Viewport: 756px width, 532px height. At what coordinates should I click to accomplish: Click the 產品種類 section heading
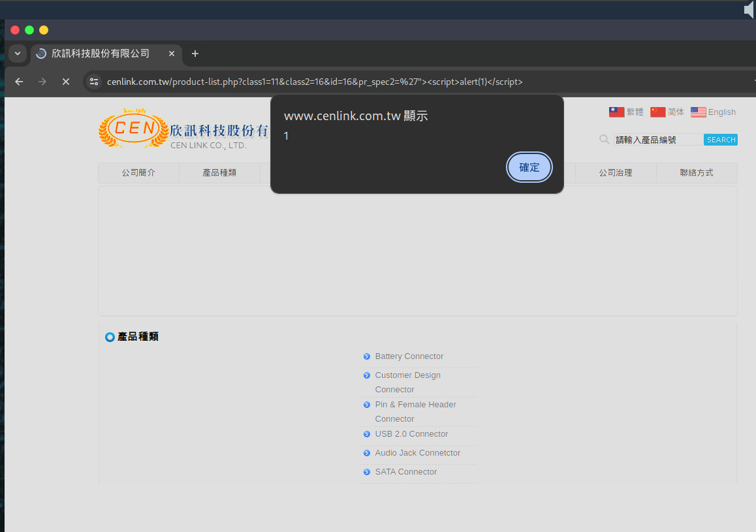[x=138, y=336]
